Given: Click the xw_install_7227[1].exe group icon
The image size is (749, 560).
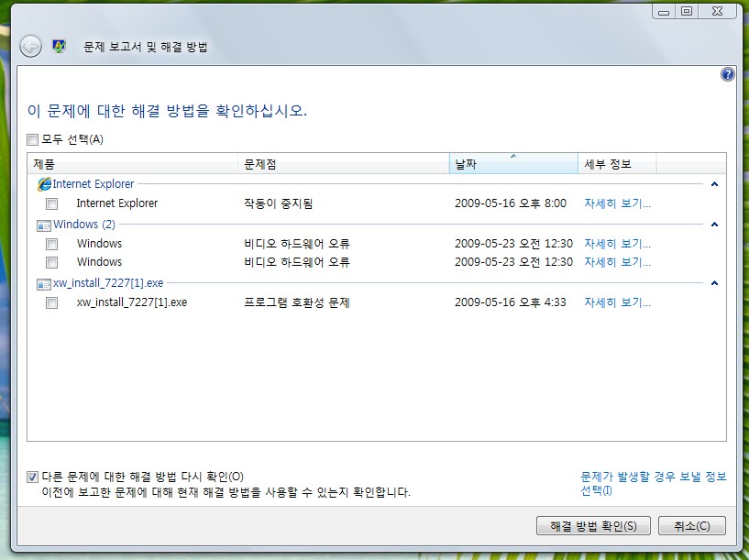Looking at the screenshot, I should 44,283.
